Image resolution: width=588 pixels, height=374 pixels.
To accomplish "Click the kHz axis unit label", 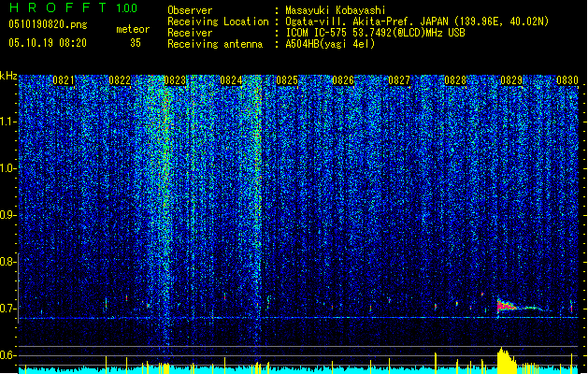I will click(x=8, y=76).
